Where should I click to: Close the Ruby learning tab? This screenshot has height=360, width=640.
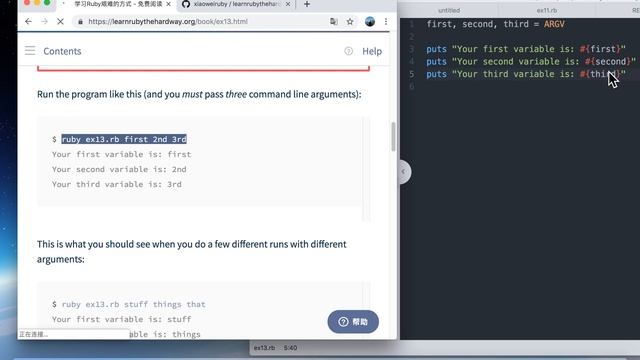[x=168, y=4]
